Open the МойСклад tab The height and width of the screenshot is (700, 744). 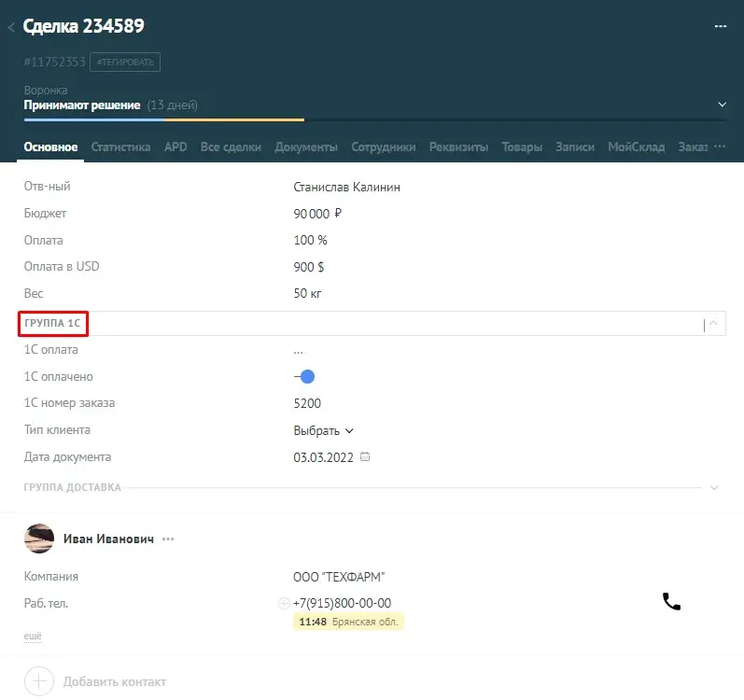637,147
